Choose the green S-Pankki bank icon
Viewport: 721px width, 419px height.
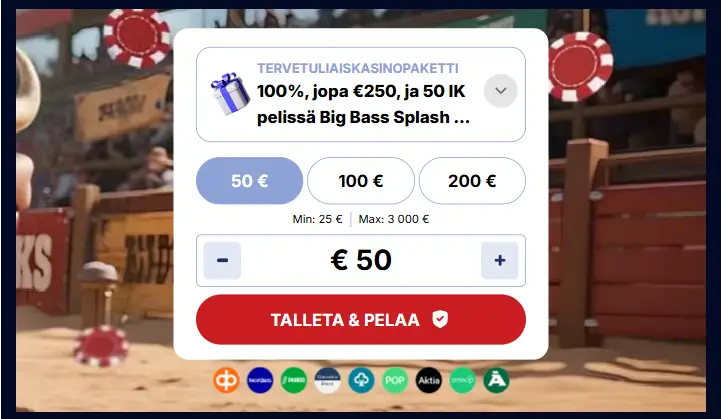294,380
